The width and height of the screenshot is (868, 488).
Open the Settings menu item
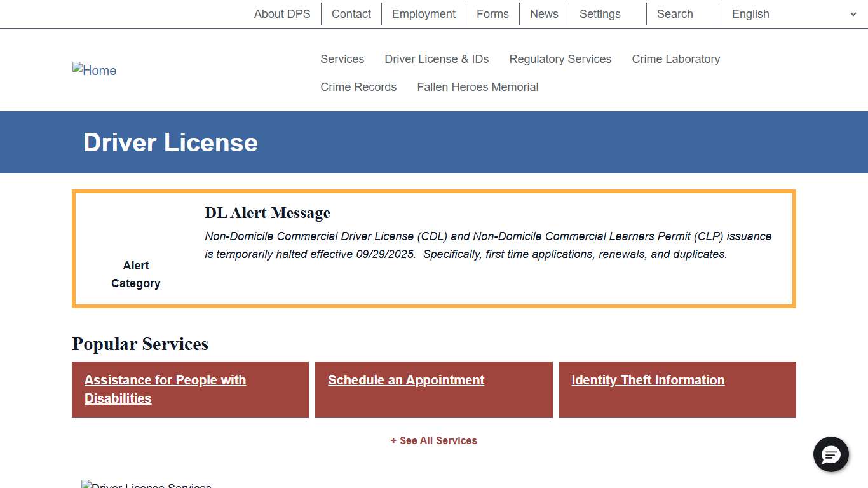(600, 13)
